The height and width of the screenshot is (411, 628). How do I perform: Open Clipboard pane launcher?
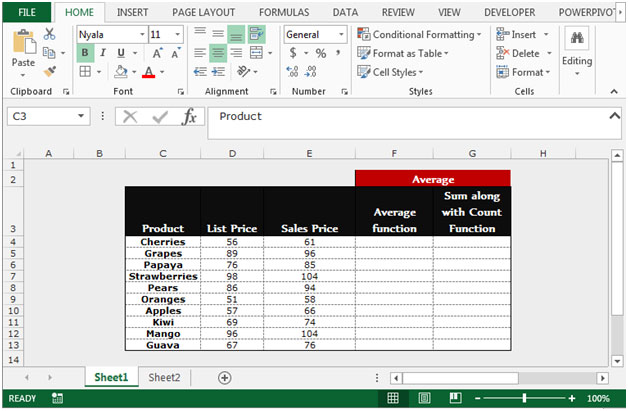[66, 92]
